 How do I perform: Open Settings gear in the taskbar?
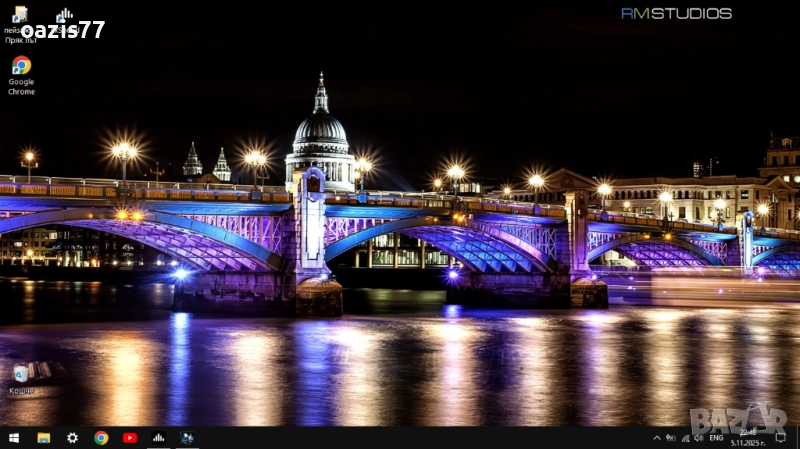point(72,438)
